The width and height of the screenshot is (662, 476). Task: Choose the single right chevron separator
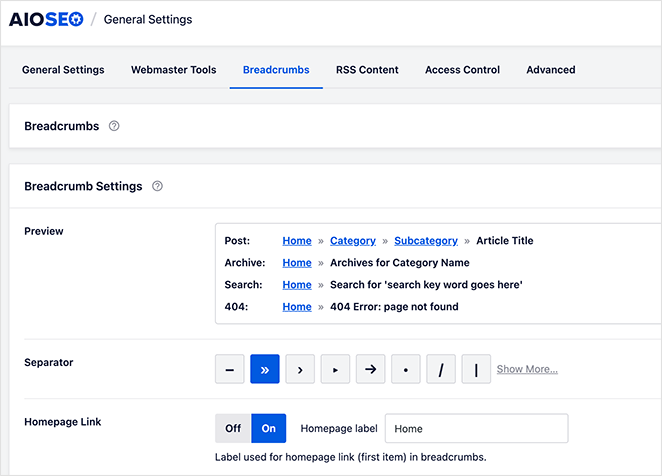300,369
